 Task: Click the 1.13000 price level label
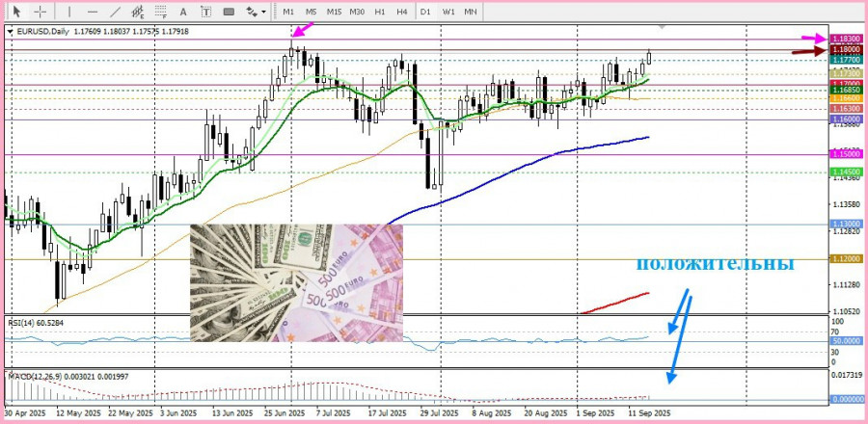pyautogui.click(x=845, y=224)
